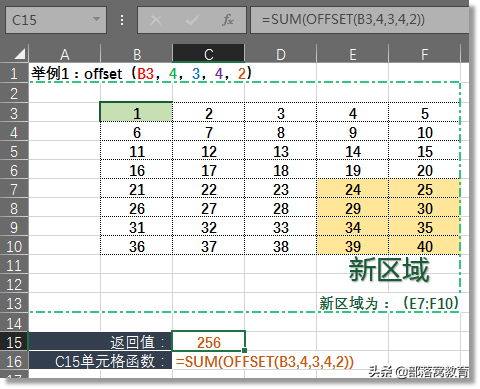Click the cell containing 37
The image size is (480, 389).
tap(209, 246)
